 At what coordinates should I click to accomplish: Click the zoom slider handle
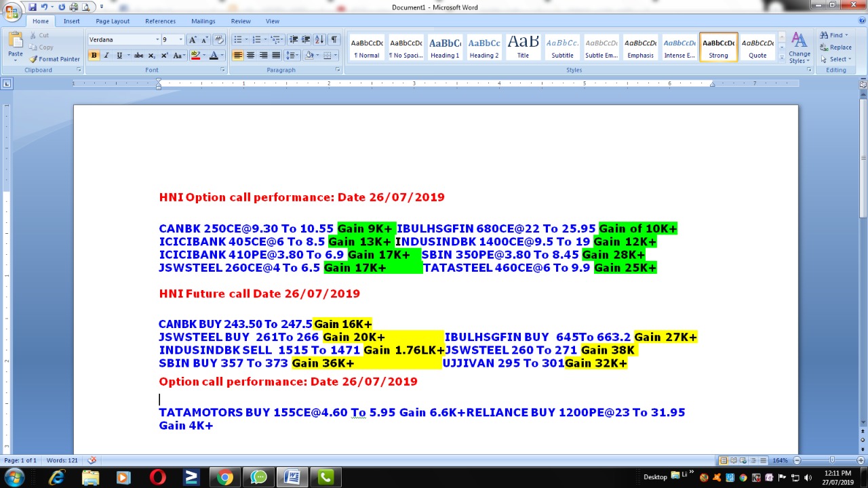tap(832, 461)
